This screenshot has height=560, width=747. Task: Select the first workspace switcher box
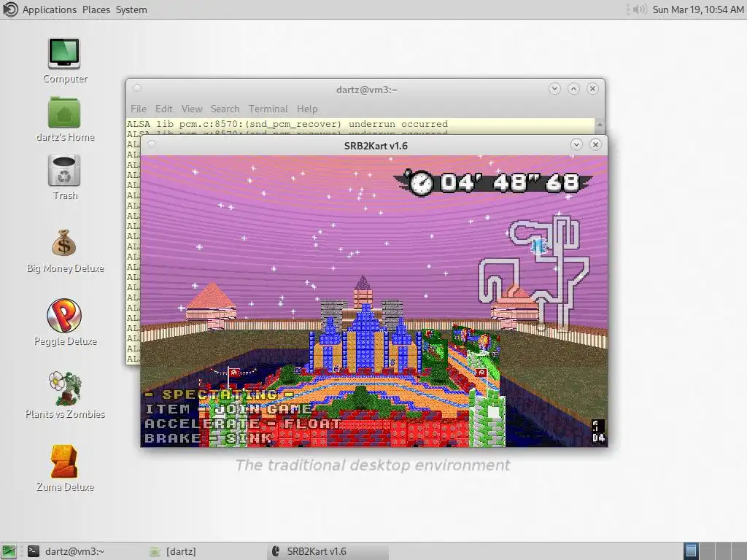[691, 551]
